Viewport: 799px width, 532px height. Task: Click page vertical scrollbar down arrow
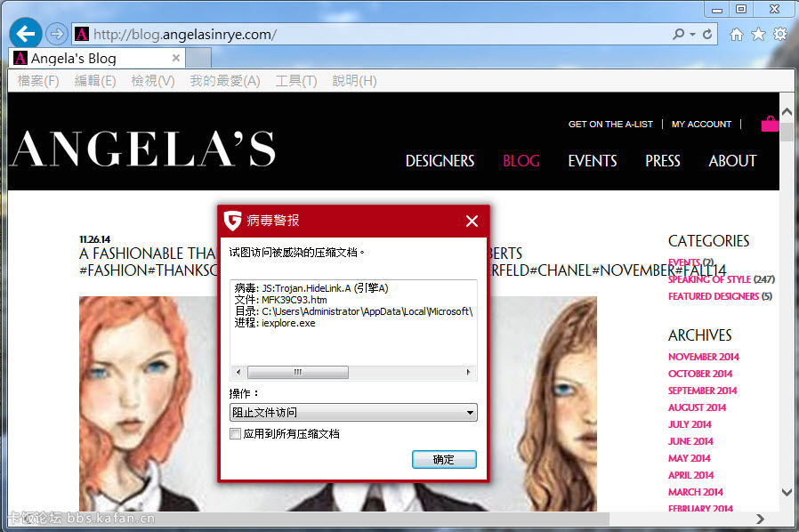[787, 492]
